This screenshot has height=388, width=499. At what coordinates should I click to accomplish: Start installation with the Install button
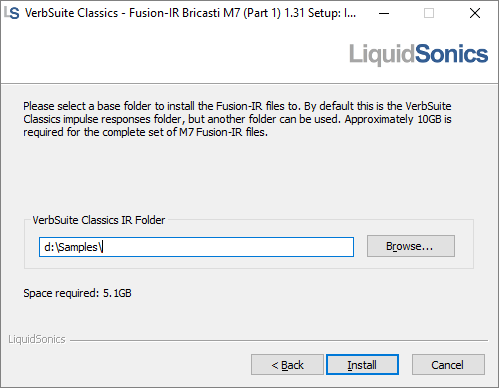point(362,365)
